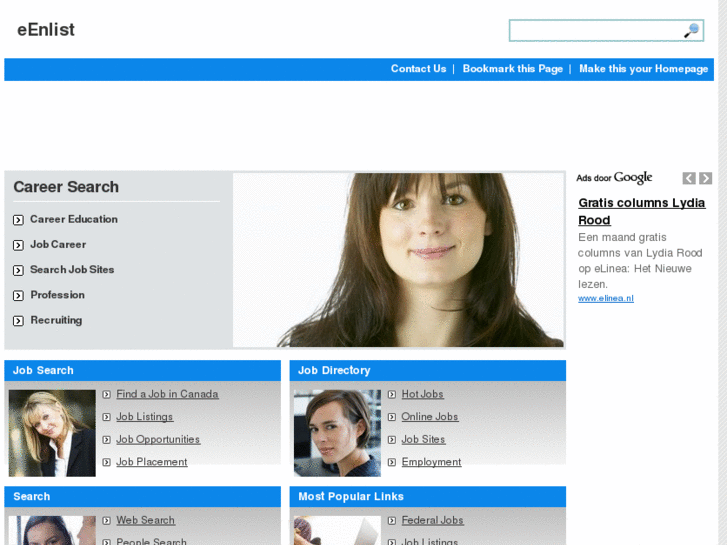This screenshot has height=545, width=727.
Task: Click bullet icon beside Employment
Action: coord(392,462)
